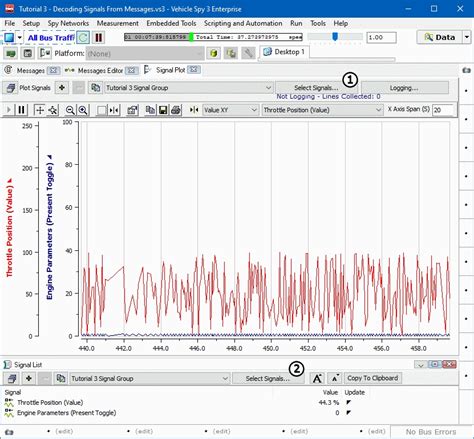Toggle the Update flag for Engine Parameters
This screenshot has height=439, width=474.
(349, 413)
